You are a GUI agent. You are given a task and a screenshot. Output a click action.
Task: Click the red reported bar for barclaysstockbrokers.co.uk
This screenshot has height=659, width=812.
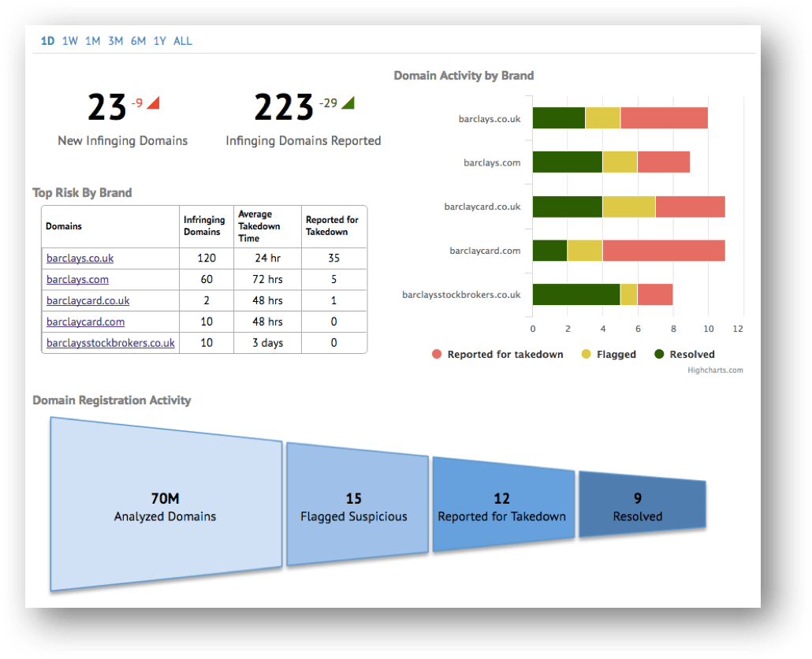click(656, 295)
